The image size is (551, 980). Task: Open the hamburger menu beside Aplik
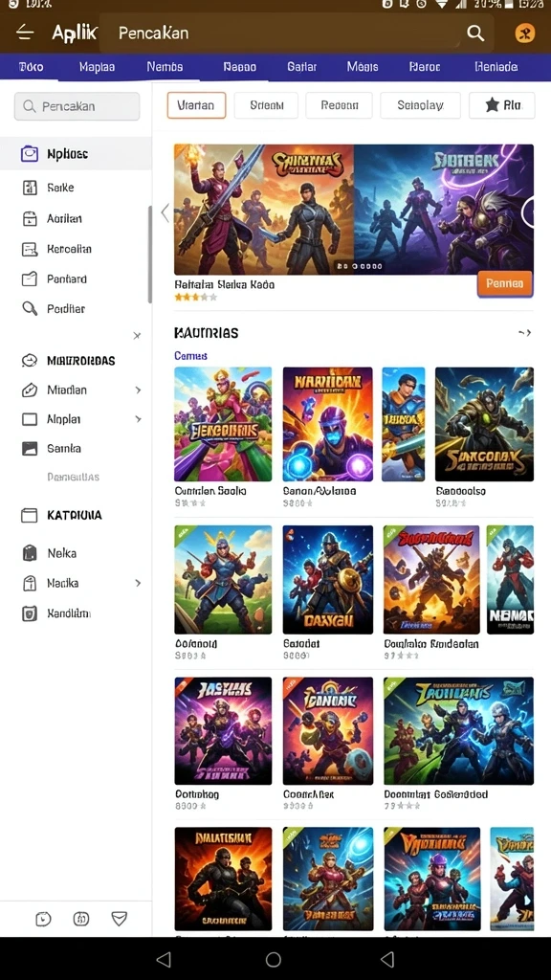[25, 33]
